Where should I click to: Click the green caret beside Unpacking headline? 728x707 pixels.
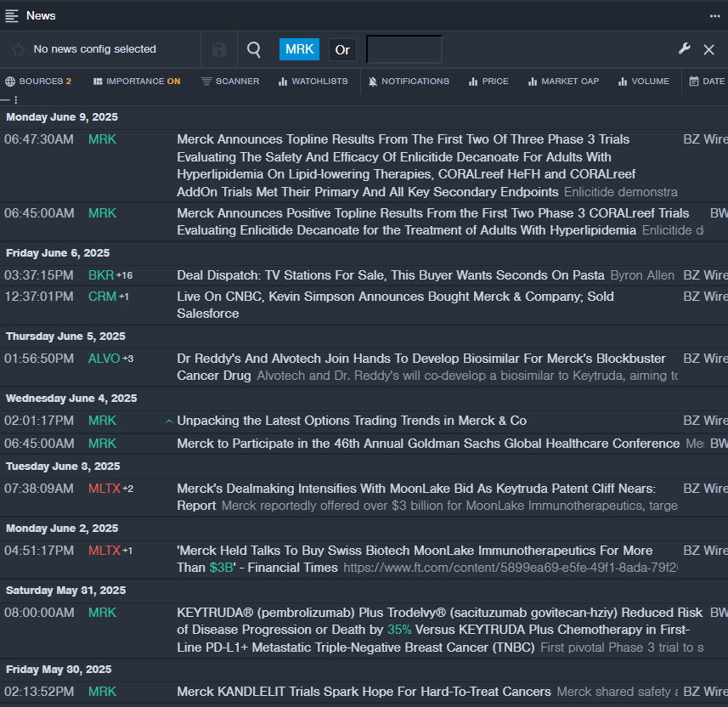point(169,421)
